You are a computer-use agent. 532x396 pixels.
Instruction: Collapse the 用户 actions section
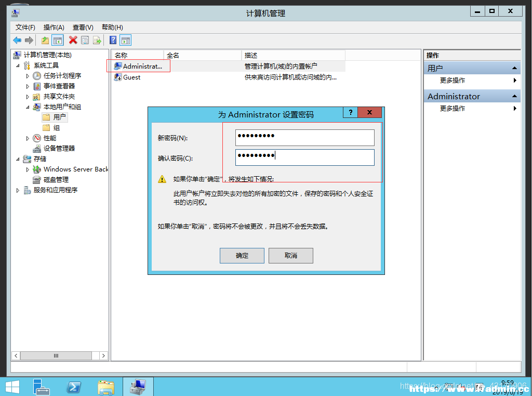(x=514, y=68)
